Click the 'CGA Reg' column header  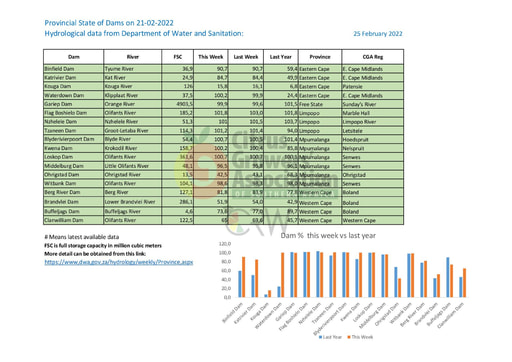373,57
